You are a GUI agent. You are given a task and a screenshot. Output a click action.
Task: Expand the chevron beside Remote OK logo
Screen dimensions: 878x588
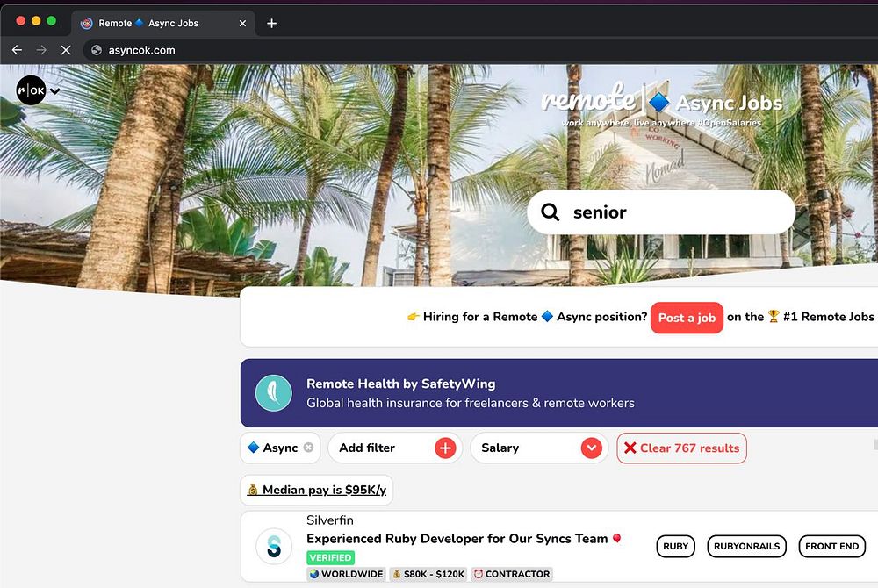tap(54, 91)
